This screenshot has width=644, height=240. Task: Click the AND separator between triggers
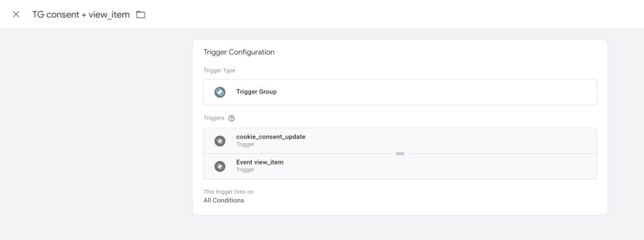click(x=400, y=154)
